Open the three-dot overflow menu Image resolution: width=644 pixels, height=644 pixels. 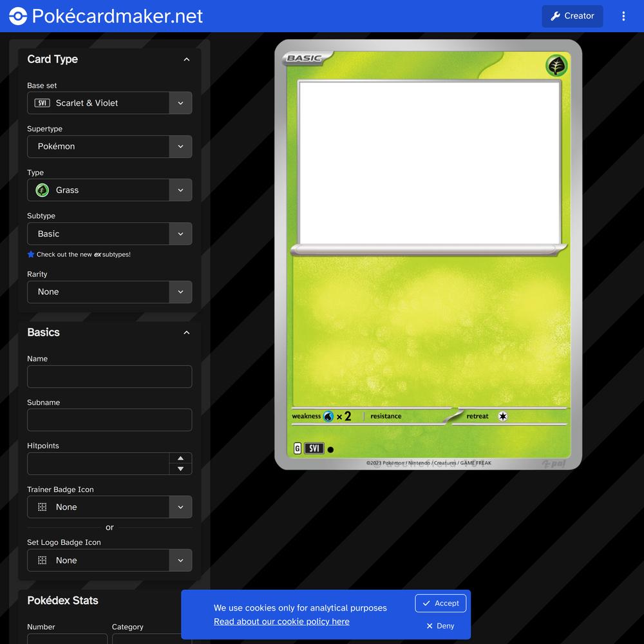623,16
